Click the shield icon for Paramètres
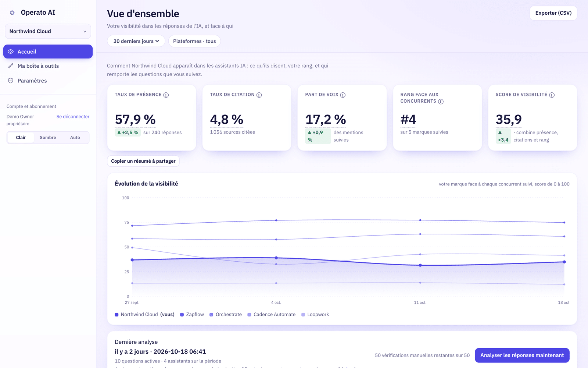 point(11,81)
